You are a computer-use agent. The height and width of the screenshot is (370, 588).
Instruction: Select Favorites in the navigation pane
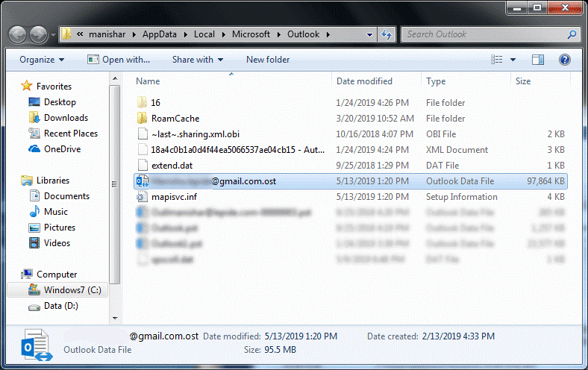(54, 87)
